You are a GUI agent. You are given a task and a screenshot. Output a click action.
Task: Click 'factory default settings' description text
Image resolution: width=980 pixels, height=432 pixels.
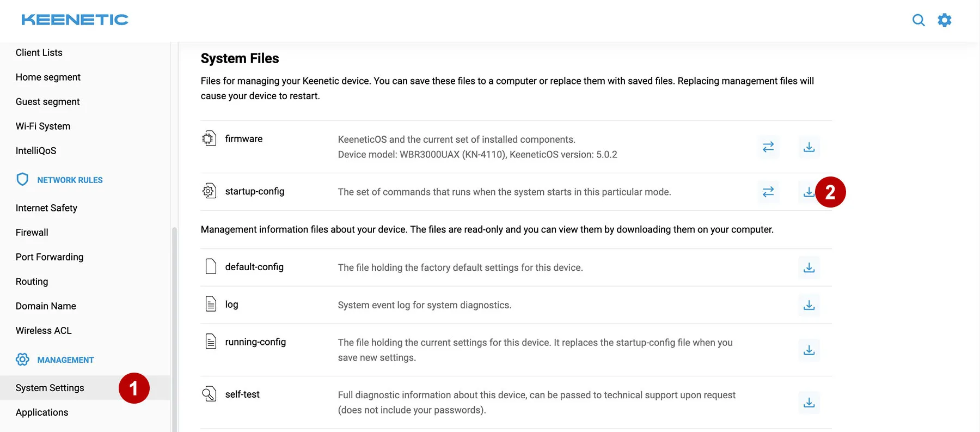[x=462, y=267]
